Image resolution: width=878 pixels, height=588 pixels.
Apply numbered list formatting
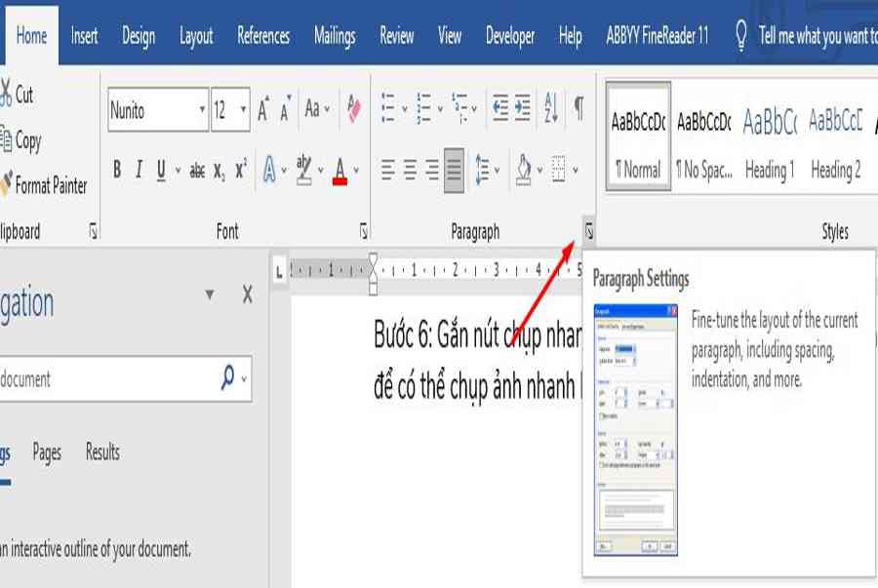tap(424, 107)
